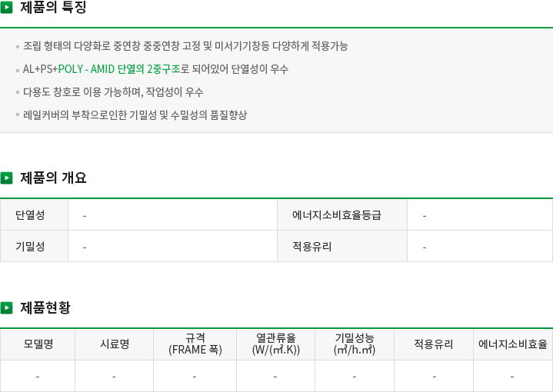Click the 기밀성능 column header
This screenshot has height=392, width=553.
pyautogui.click(x=355, y=344)
